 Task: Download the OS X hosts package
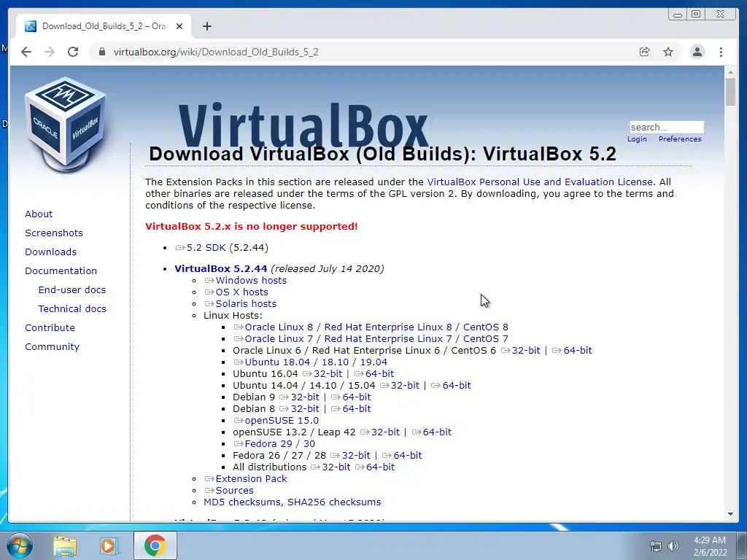point(241,292)
